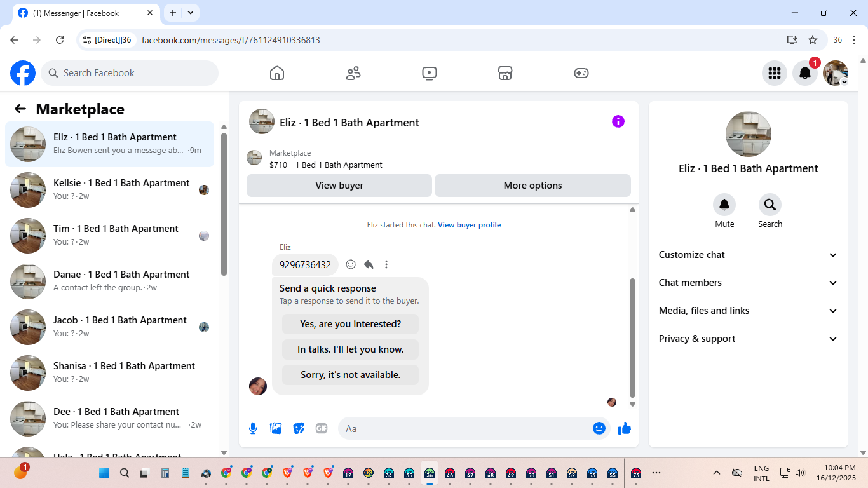Click the back arrow beside Marketplace heading

(20, 109)
